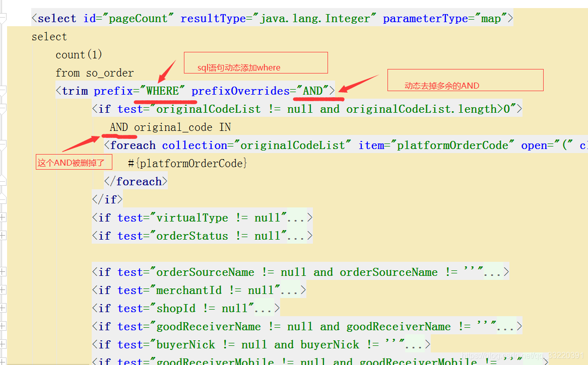This screenshot has width=588, height=365.
Task: Select the sql语句动态添加where annotation box
Action: coord(255,62)
